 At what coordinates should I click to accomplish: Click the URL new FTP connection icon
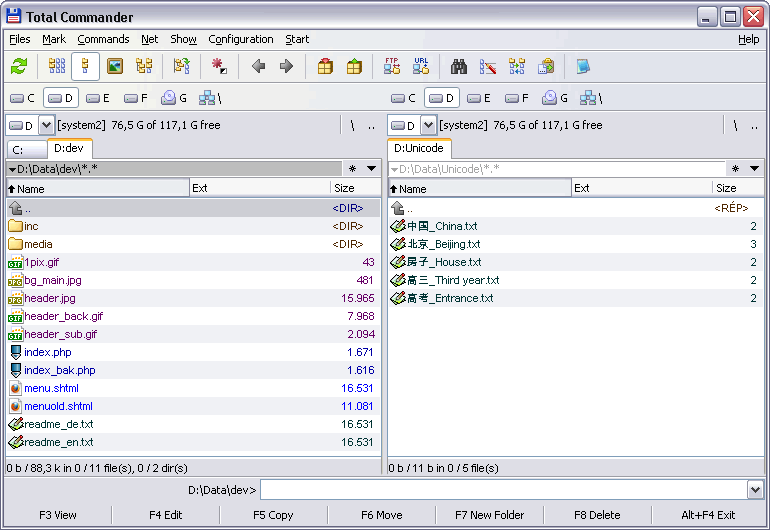(421, 67)
